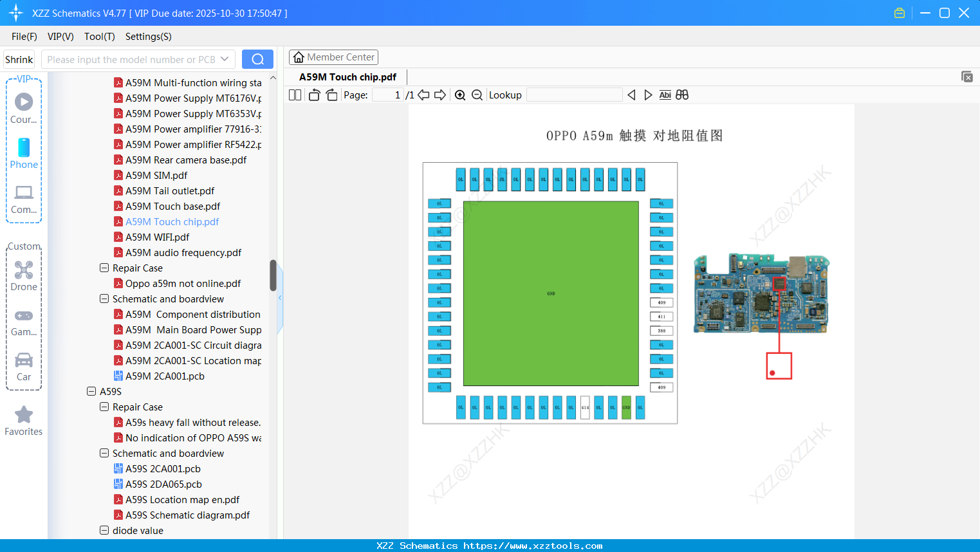Rotate the PDF page counterclockwise
Screen dimensions: 980x552
pyautogui.click(x=313, y=95)
